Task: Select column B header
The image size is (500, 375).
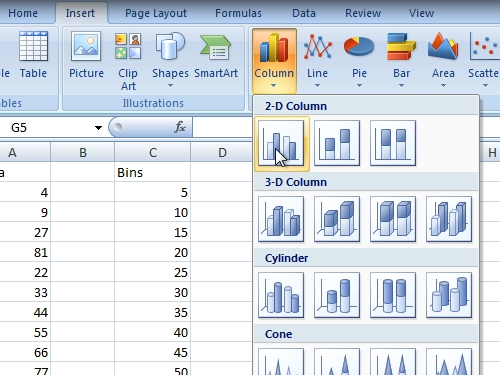Action: tap(82, 152)
